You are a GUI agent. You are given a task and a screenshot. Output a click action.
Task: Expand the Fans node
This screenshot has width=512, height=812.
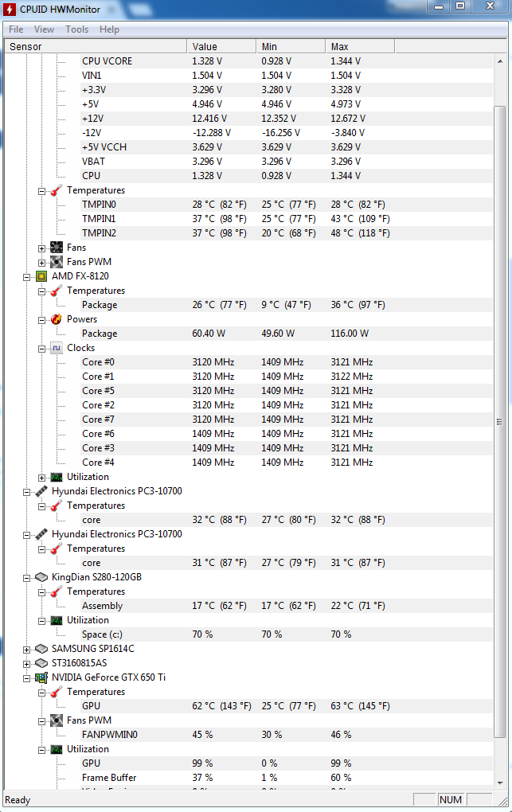[41, 248]
